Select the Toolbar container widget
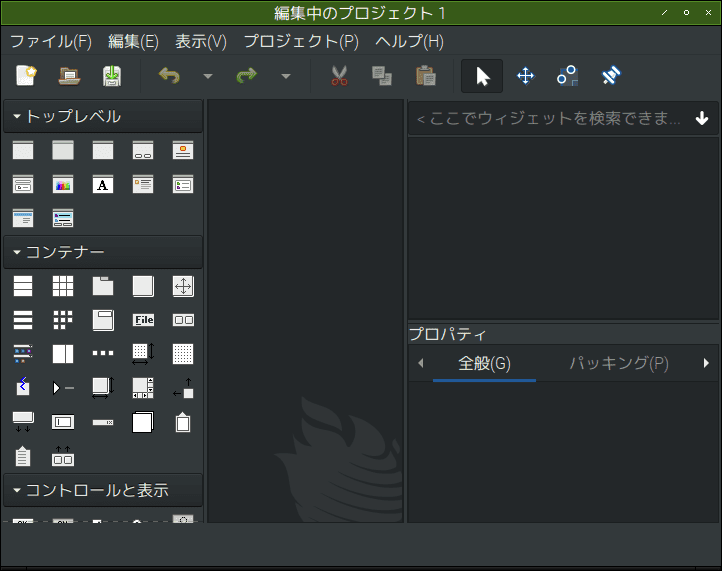Image resolution: width=722 pixels, height=571 pixels. (x=183, y=320)
